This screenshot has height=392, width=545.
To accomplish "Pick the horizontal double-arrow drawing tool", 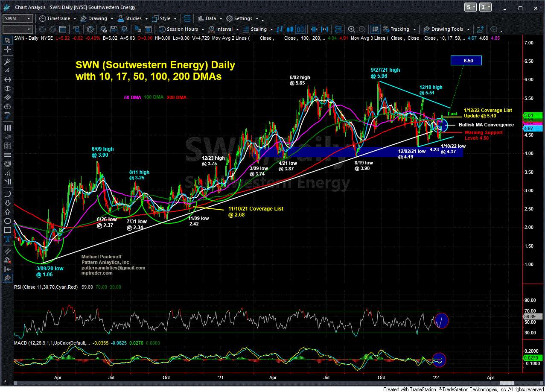I will (x=7, y=80).
